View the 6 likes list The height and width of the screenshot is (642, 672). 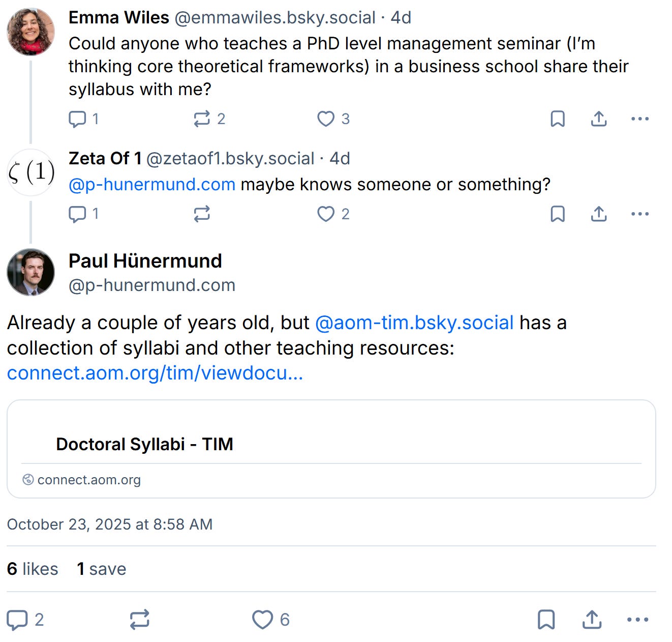[x=33, y=569]
